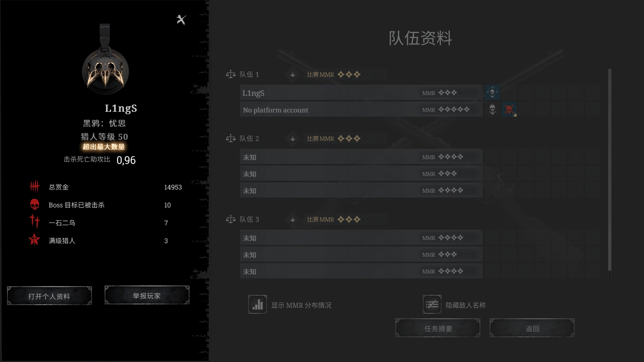The image size is (644, 362).
Task: Collapse team 3 with its arrow toggle
Action: (292, 220)
